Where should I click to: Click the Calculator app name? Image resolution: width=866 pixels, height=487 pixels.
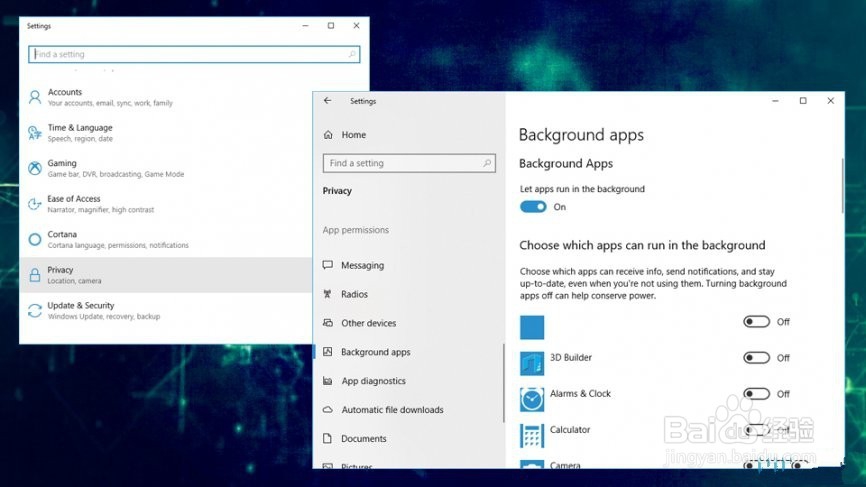click(x=570, y=429)
